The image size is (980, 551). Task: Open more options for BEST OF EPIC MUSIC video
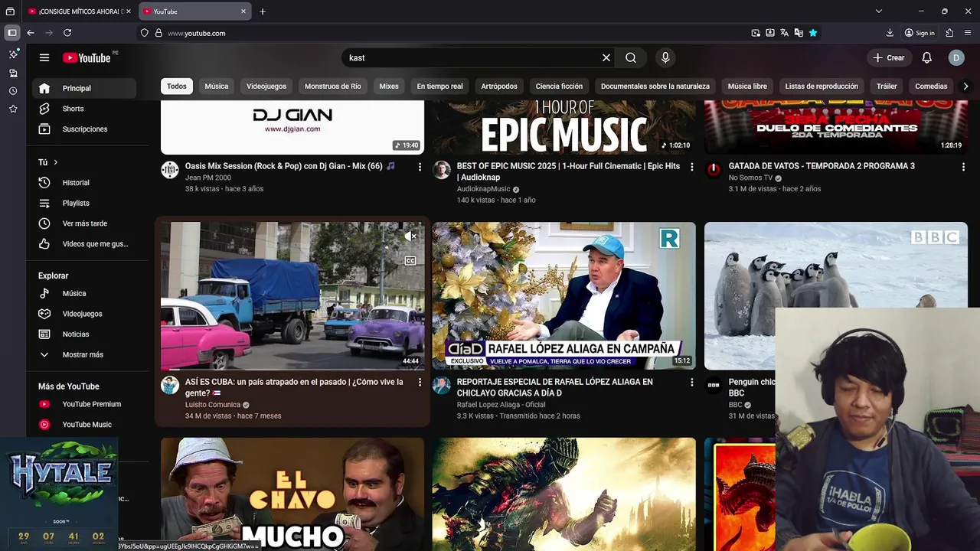691,167
